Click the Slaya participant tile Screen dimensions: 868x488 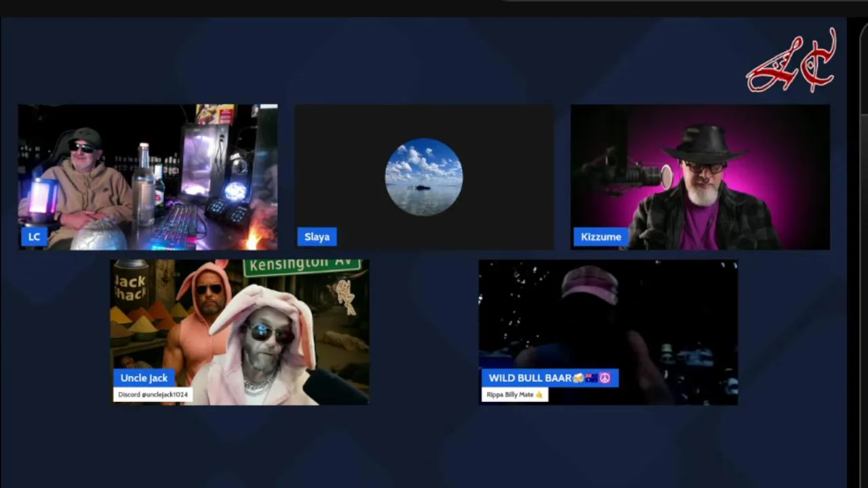425,177
